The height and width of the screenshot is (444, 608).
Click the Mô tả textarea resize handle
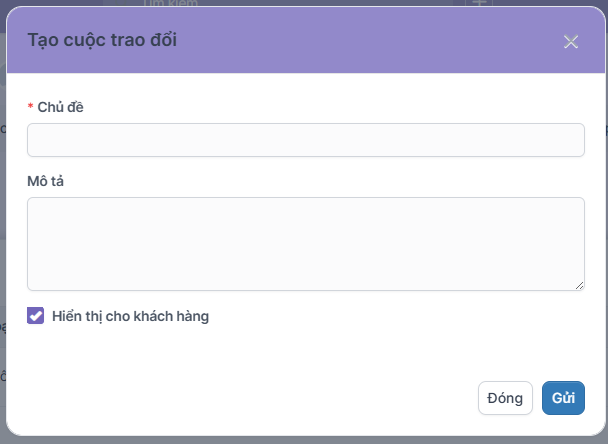coord(579,286)
